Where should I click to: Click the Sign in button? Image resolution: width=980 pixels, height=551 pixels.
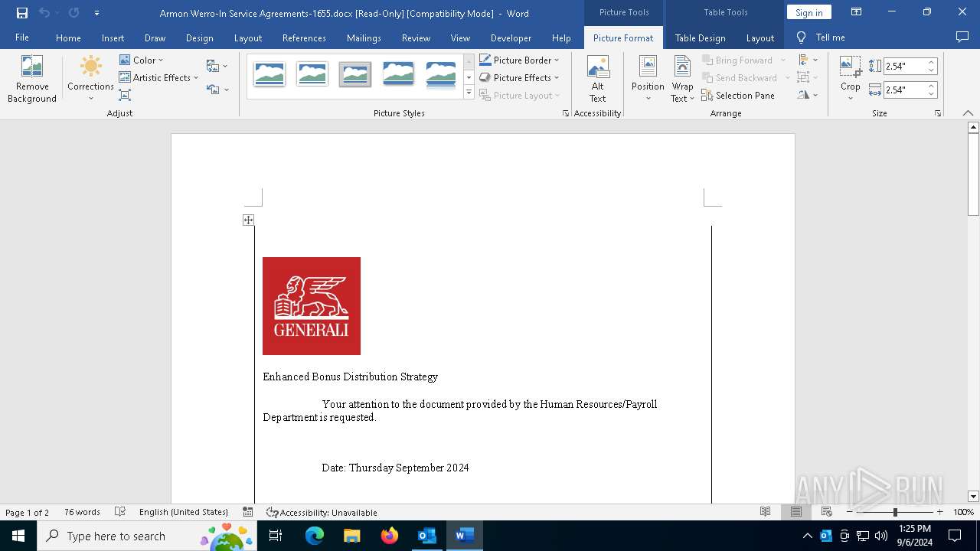point(808,12)
